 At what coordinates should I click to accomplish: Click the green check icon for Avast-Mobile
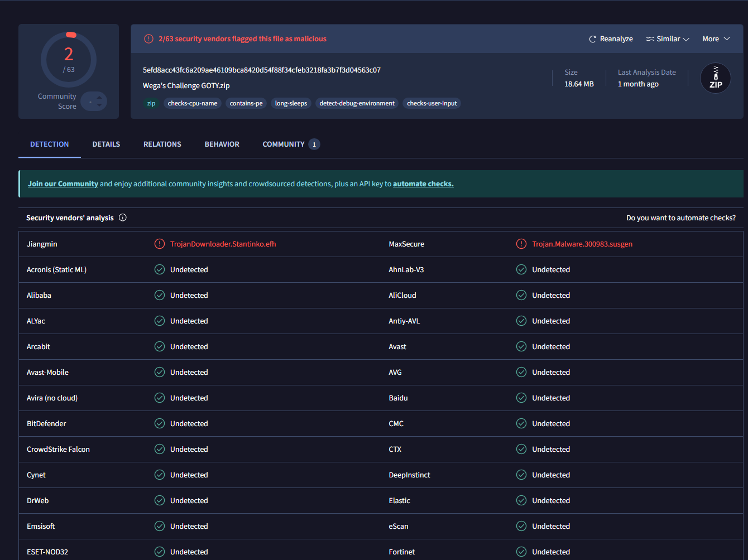pos(160,372)
